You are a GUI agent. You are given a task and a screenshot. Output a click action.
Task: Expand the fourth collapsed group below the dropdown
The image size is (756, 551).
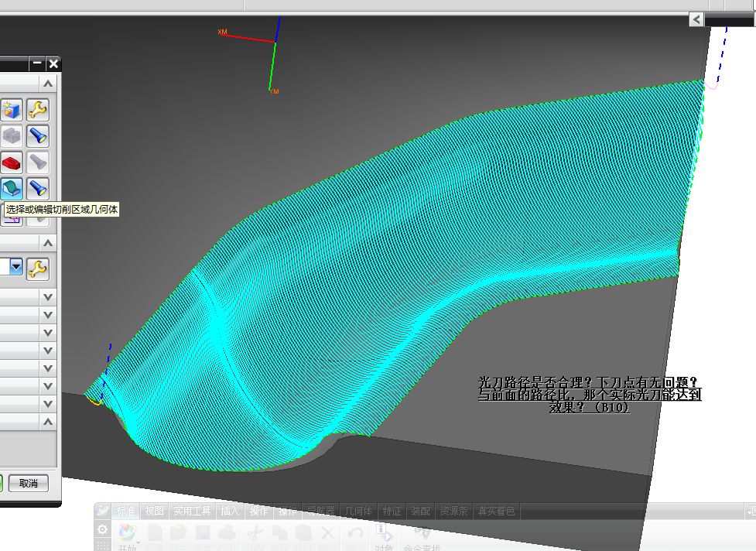click(x=48, y=351)
